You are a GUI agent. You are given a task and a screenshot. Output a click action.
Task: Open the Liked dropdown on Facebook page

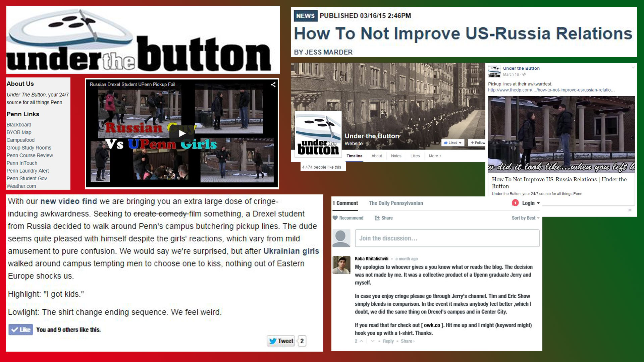click(x=453, y=143)
